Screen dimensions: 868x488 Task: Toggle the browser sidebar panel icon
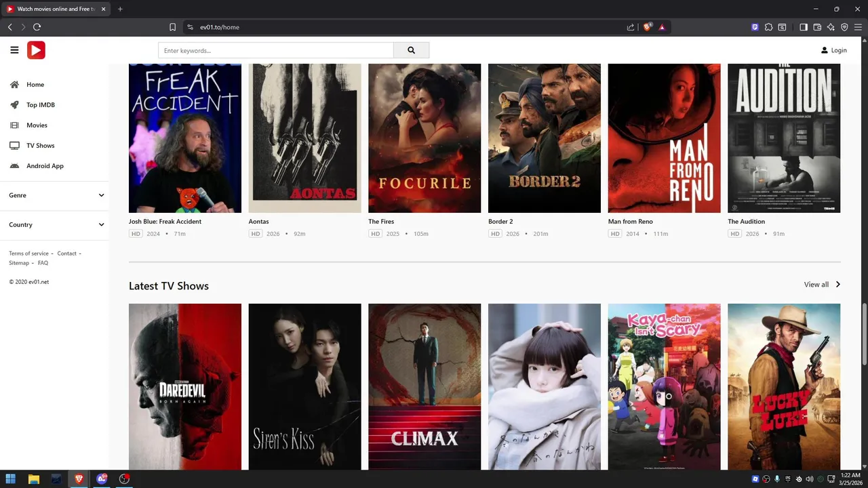tap(804, 27)
